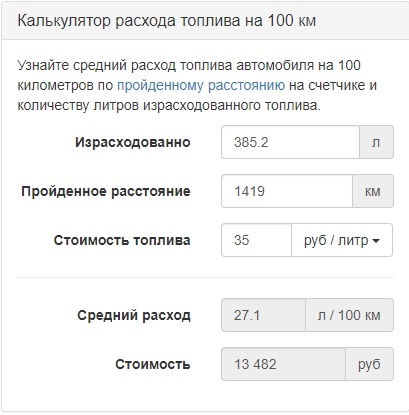
Task: Click the Израсходованно field showing 385.2
Action: 290,142
